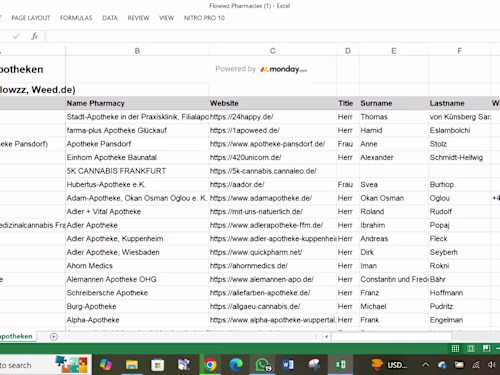This screenshot has width=500, height=375.
Task: Click inside the formula bar input
Action: click(x=273, y=36)
